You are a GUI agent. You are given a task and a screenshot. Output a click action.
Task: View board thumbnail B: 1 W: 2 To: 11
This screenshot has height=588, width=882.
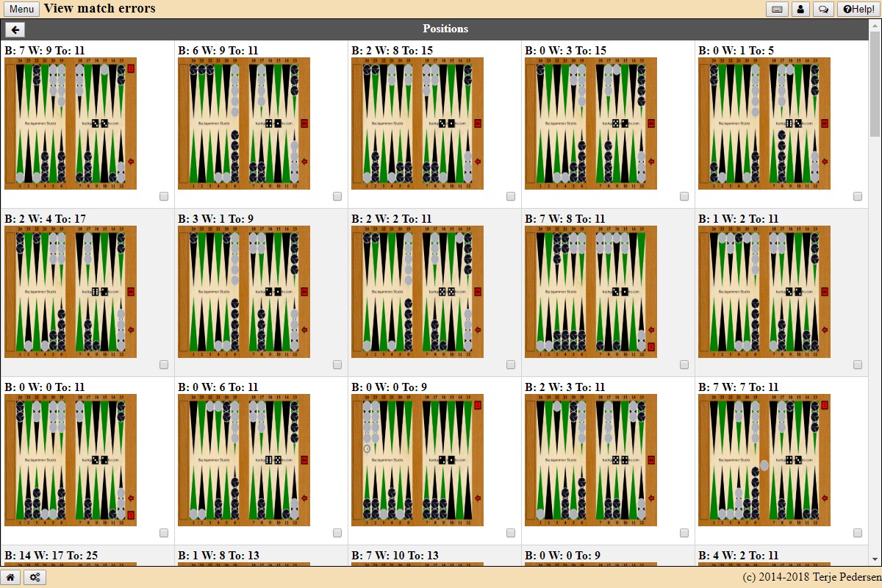764,292
